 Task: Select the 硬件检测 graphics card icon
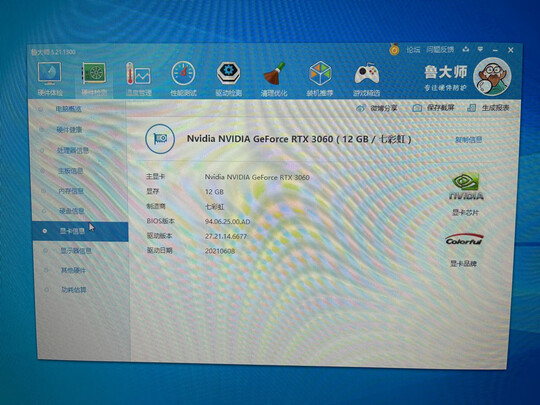click(94, 73)
